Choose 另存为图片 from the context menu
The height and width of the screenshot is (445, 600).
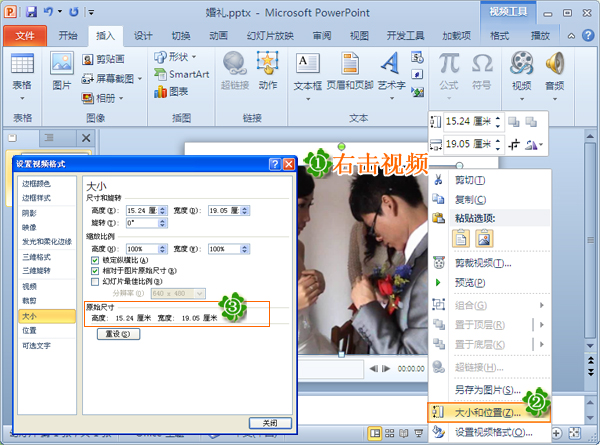490,390
